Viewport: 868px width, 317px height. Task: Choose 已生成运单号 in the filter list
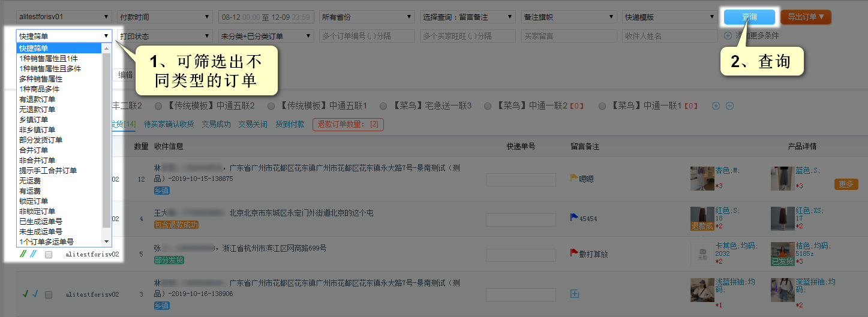[59, 221]
